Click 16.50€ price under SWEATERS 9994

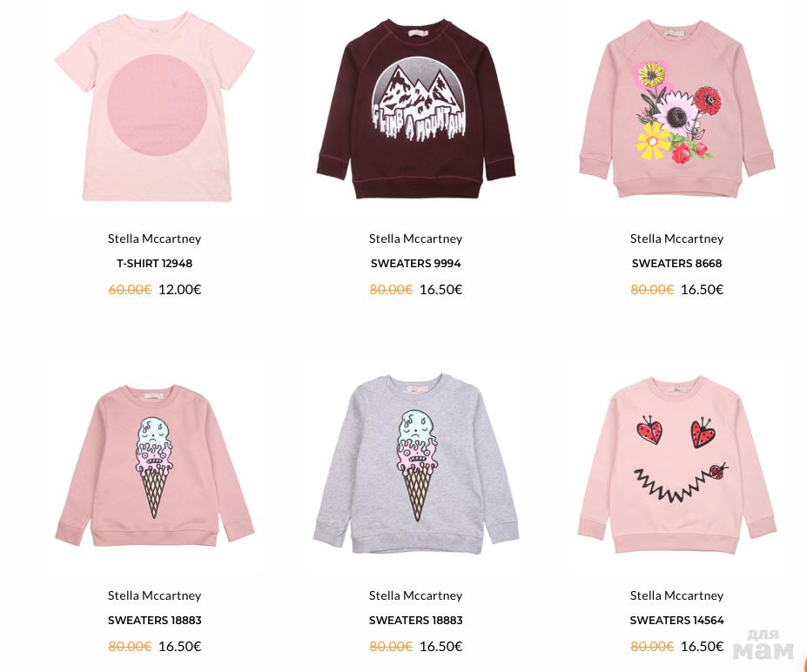441,290
